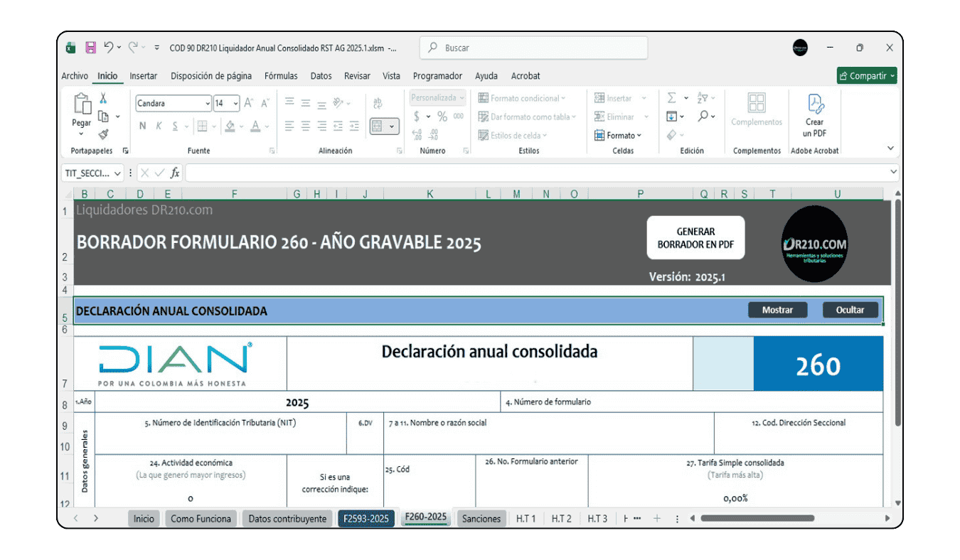960x560 pixels.
Task: Click the Autosuma sigma icon
Action: (x=671, y=97)
